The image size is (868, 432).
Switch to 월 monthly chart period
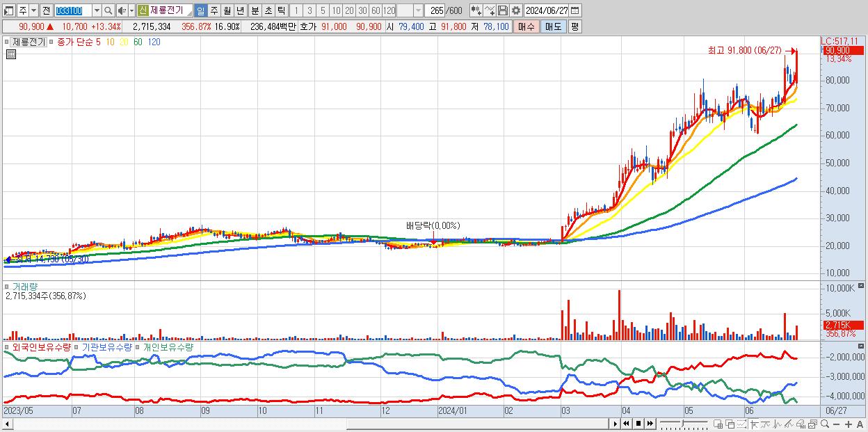(227, 10)
